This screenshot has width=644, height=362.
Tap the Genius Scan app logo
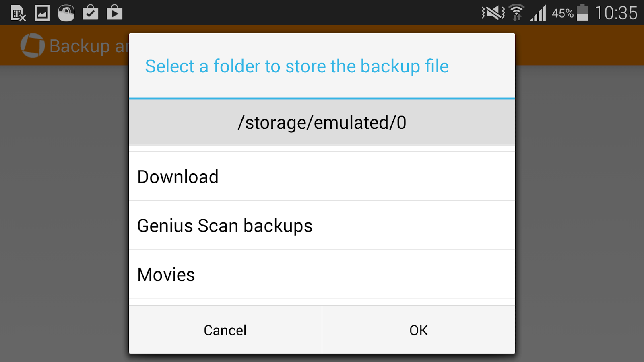[33, 45]
